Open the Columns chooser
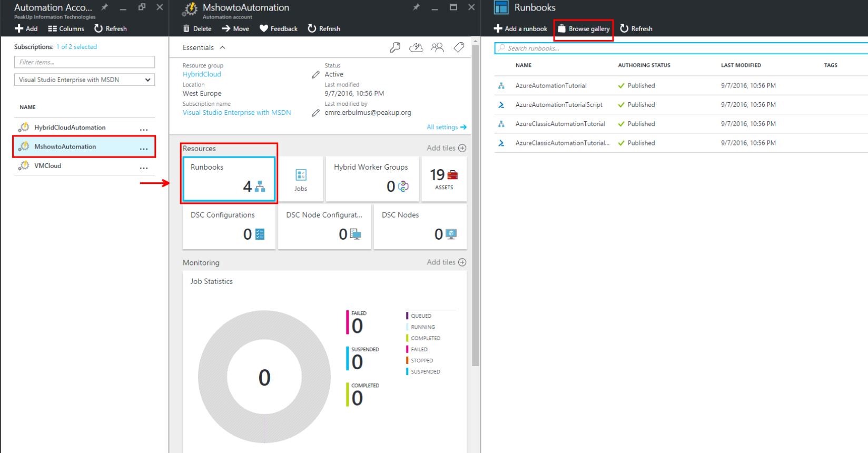 click(x=66, y=28)
